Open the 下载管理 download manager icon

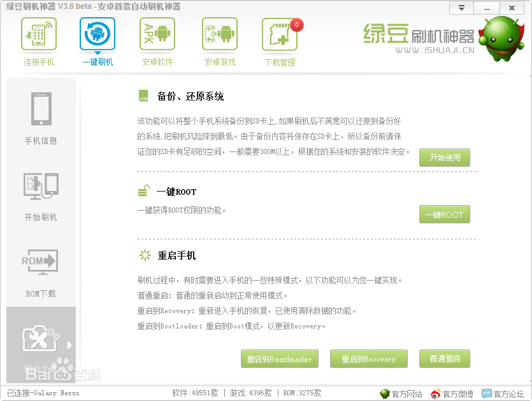[x=280, y=35]
